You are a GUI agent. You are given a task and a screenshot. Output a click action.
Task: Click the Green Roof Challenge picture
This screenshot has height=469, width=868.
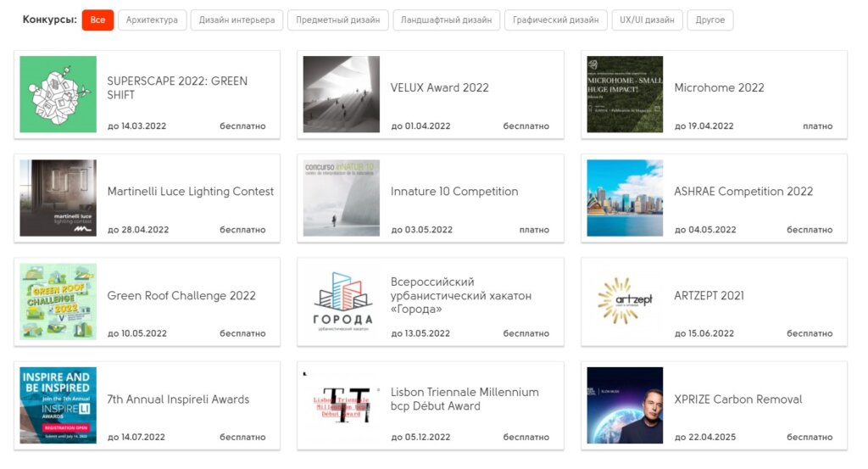[58, 301]
